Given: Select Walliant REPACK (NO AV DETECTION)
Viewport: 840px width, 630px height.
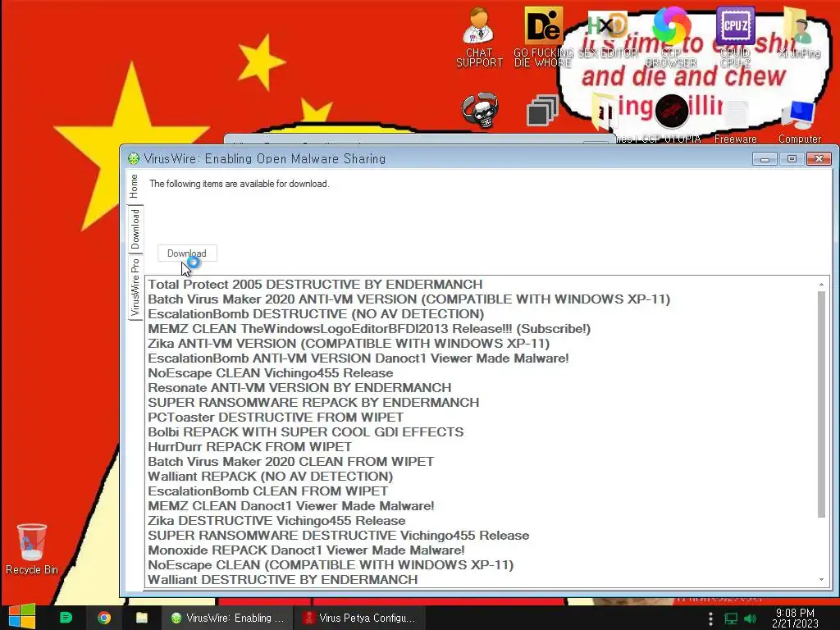Looking at the screenshot, I should (x=270, y=477).
